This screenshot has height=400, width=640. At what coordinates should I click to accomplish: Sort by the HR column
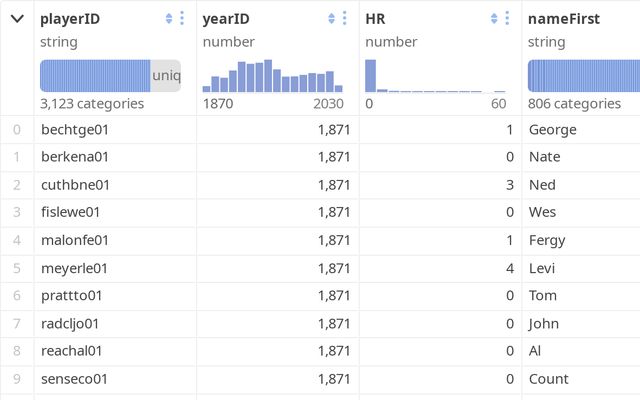pos(494,19)
